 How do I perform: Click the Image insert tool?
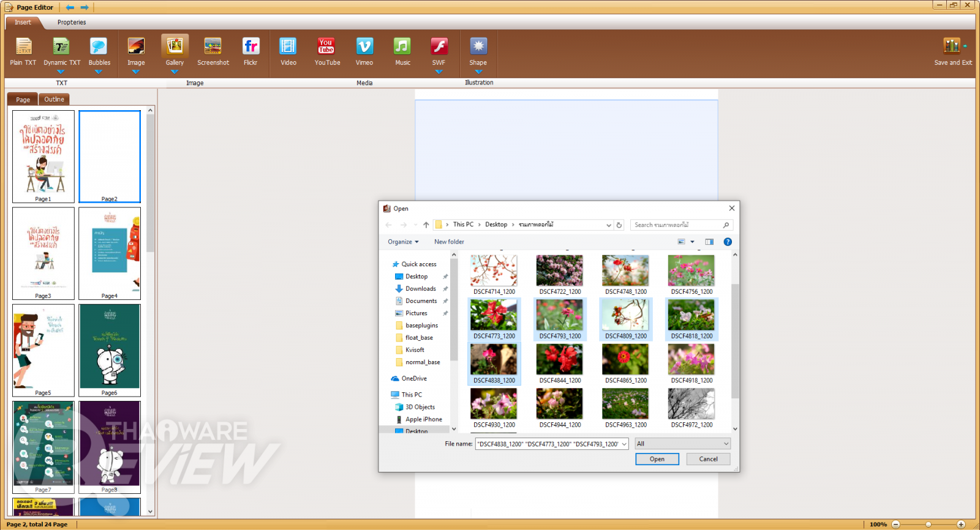point(136,51)
